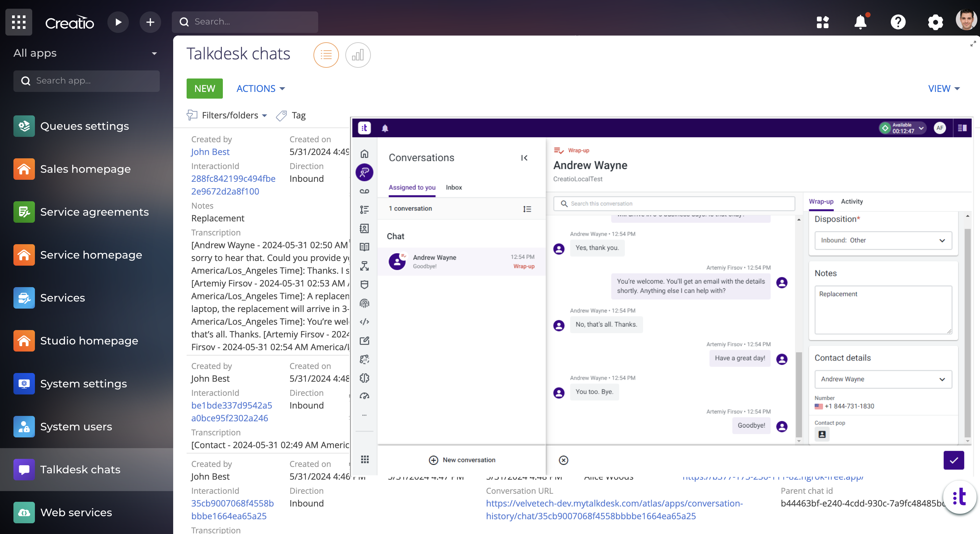This screenshot has width=980, height=534.
Task: Open the notifications bell in Creatio header
Action: pos(861,22)
